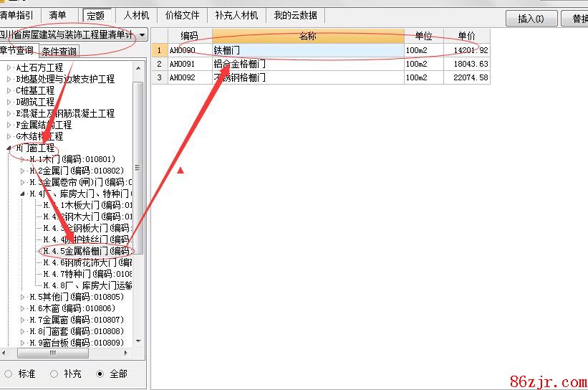Select the 标准 radio button
The height and width of the screenshot is (390, 588).
pyautogui.click(x=9, y=374)
